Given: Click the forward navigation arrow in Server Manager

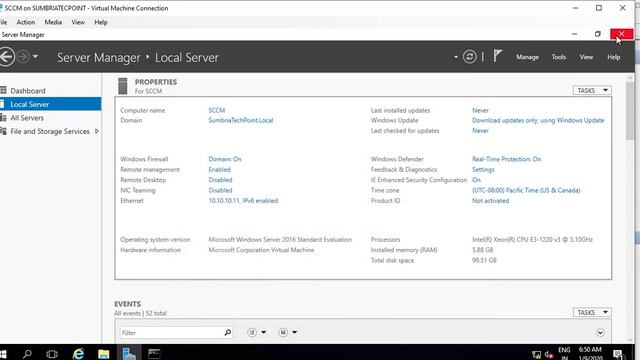Looking at the screenshot, I should click(23, 57).
